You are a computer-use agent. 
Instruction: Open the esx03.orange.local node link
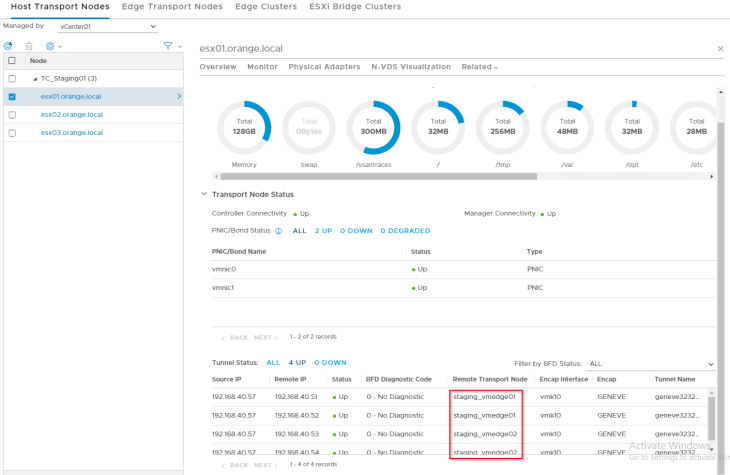click(71, 132)
